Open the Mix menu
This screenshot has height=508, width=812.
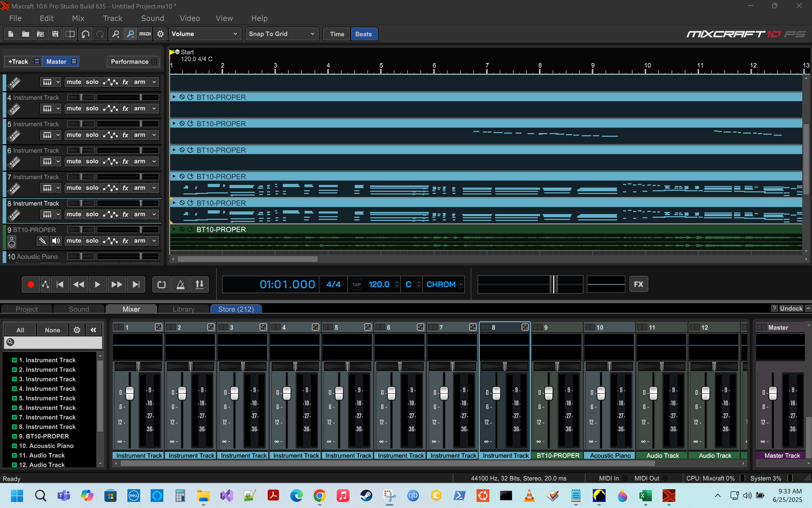(78, 19)
